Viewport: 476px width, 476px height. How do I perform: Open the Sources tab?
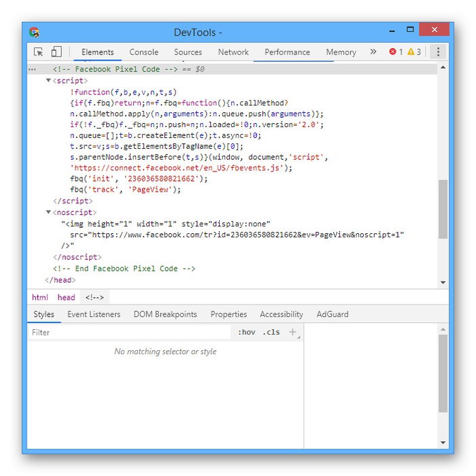point(188,52)
